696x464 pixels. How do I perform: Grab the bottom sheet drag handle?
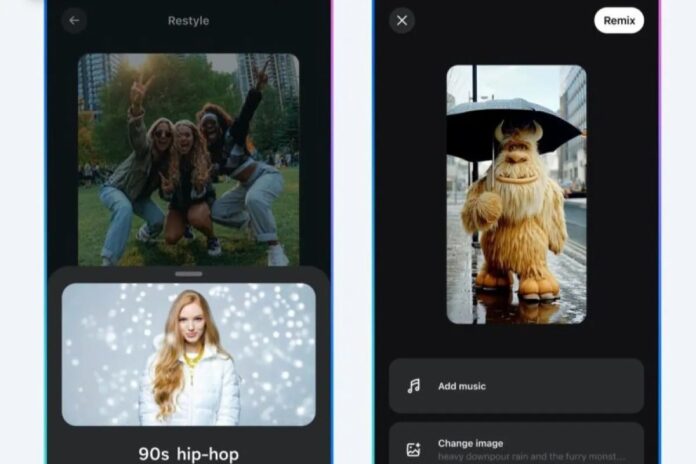point(189,274)
